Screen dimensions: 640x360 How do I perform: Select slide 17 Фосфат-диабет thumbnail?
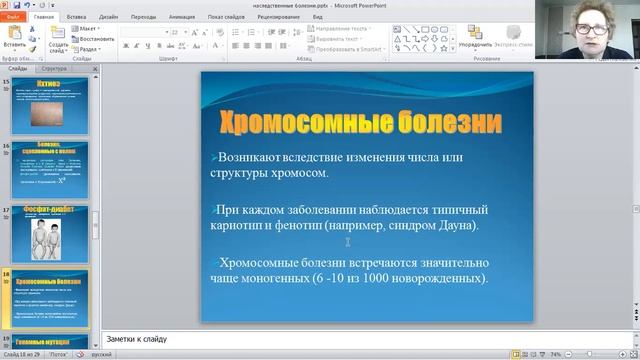click(x=50, y=234)
